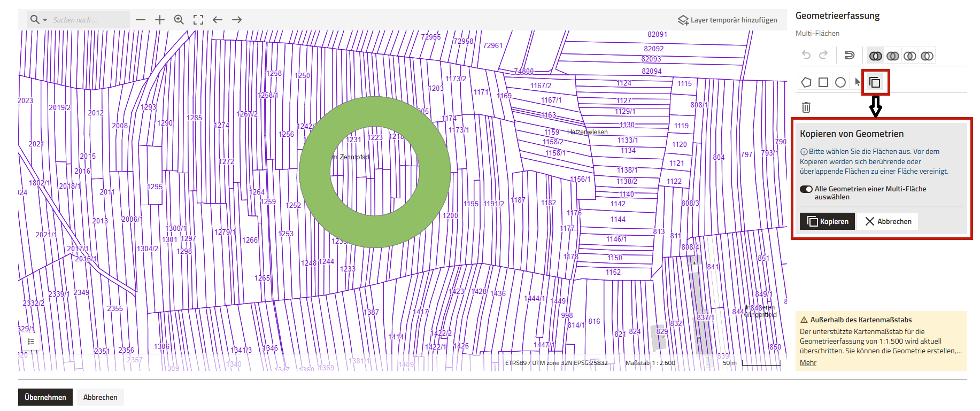The width and height of the screenshot is (980, 411).
Task: Click the copy geometries tool icon
Action: [875, 82]
